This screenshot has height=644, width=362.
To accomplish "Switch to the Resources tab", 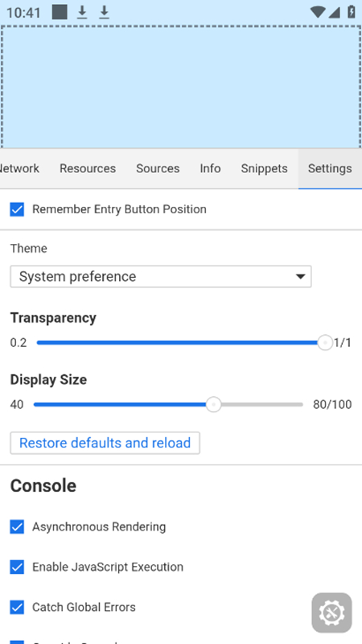I will tap(88, 168).
